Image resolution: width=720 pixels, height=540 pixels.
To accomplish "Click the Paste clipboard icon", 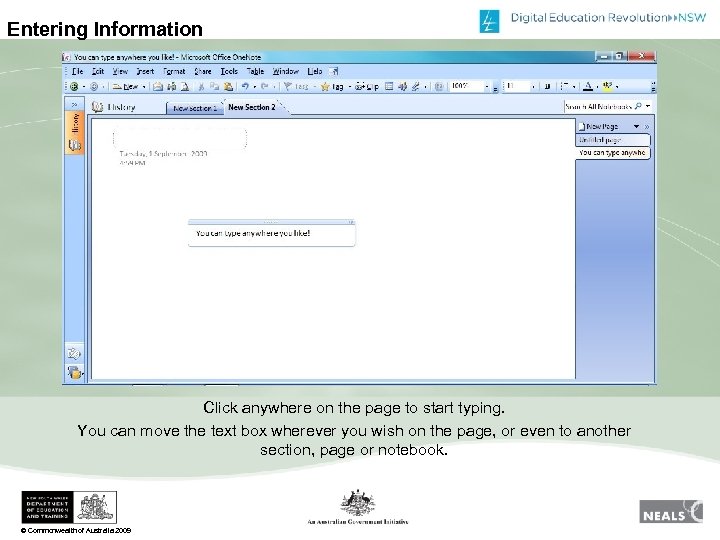I will click(228, 86).
